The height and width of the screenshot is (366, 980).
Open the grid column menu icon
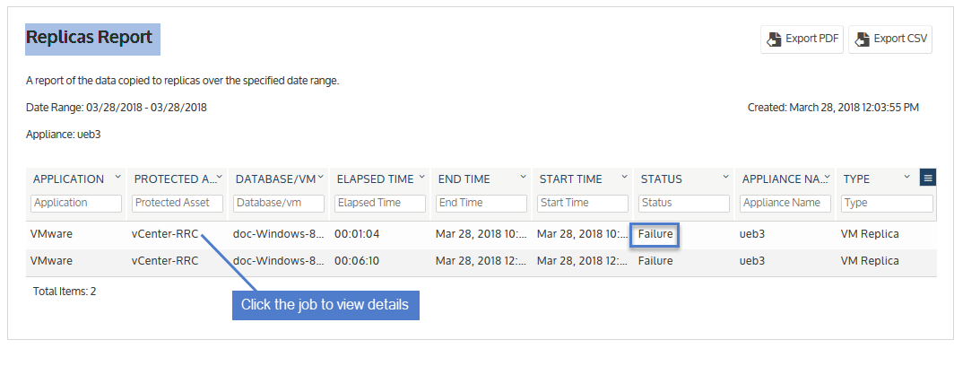point(928,179)
